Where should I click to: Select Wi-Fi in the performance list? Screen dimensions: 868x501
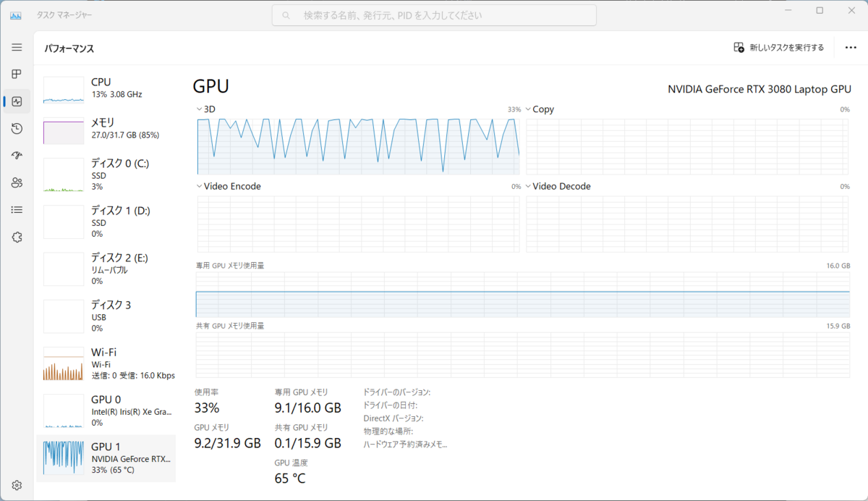[106, 363]
